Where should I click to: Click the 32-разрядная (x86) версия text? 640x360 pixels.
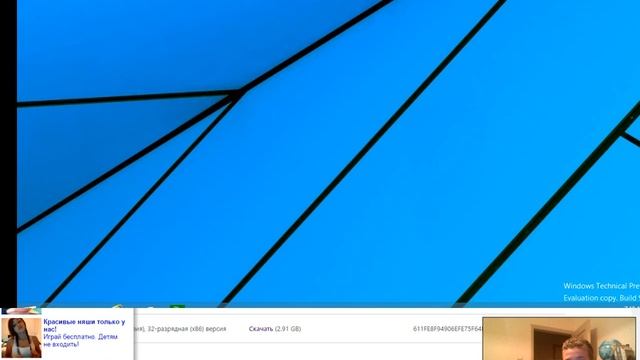click(x=186, y=329)
